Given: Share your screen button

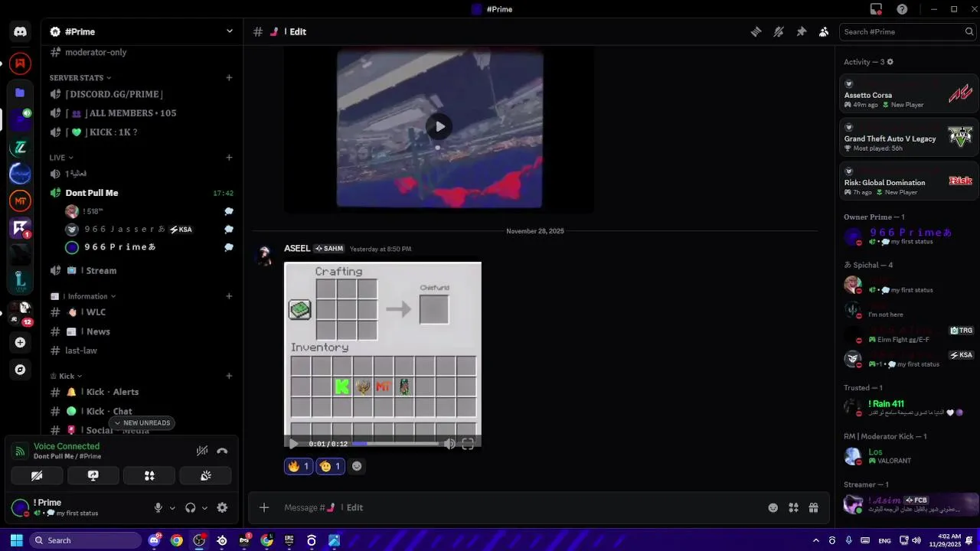Looking at the screenshot, I should 93,476.
